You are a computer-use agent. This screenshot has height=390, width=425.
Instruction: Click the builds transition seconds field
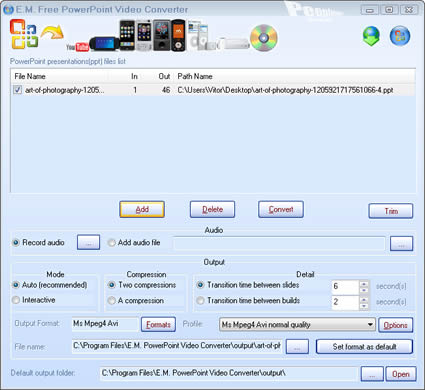click(345, 303)
